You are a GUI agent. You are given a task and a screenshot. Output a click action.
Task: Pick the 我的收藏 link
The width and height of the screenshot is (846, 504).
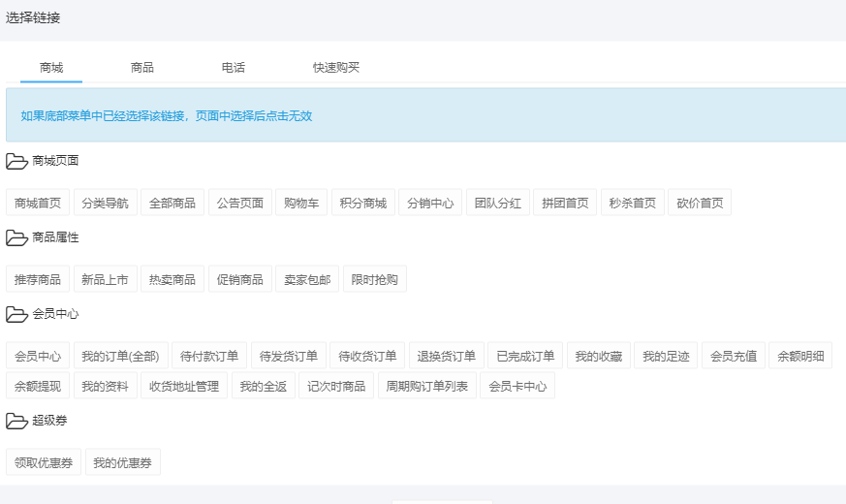[x=599, y=356]
